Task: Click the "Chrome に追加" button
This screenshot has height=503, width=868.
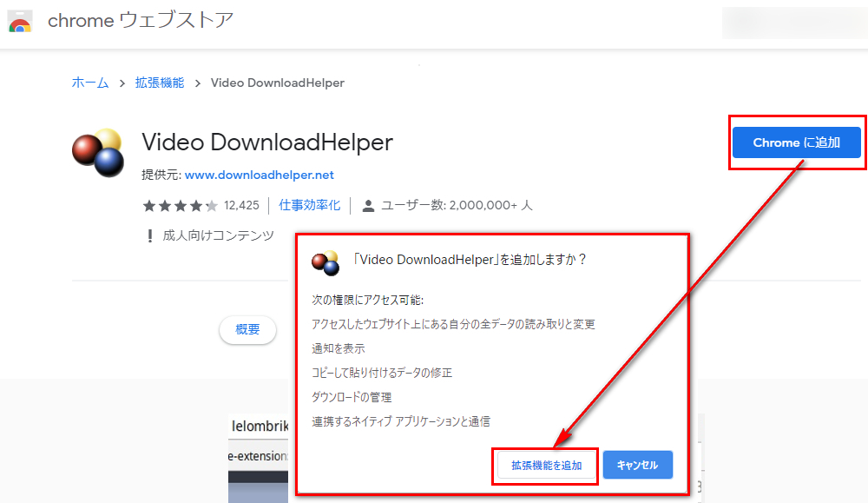Action: [x=797, y=142]
